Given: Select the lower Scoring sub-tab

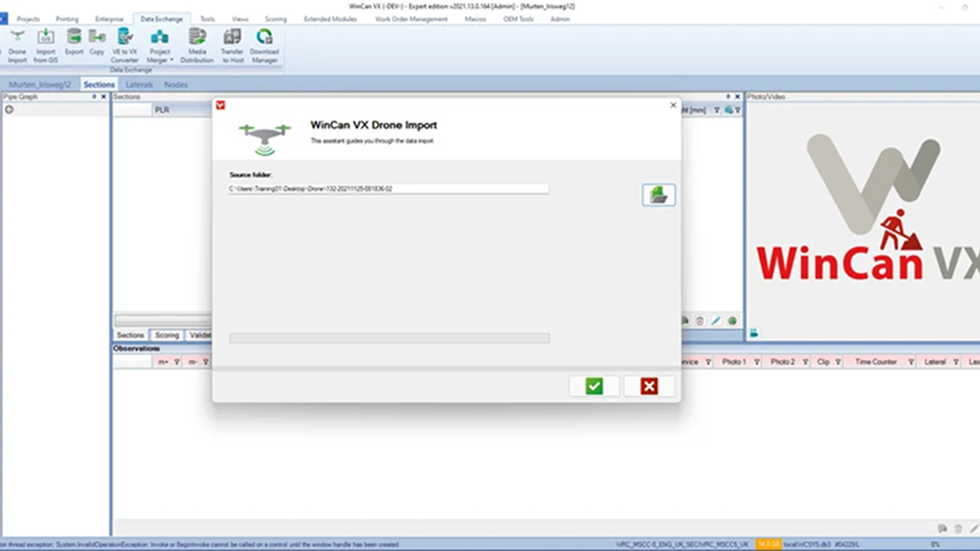Looking at the screenshot, I should 167,335.
